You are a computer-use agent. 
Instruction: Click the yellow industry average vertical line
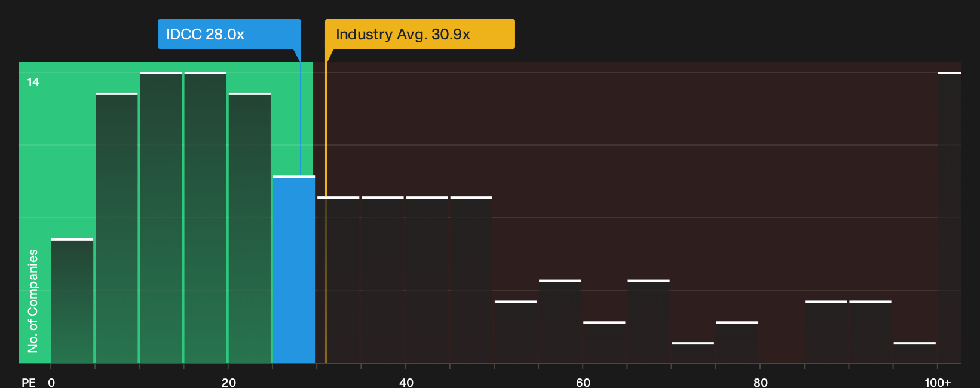(x=326, y=213)
